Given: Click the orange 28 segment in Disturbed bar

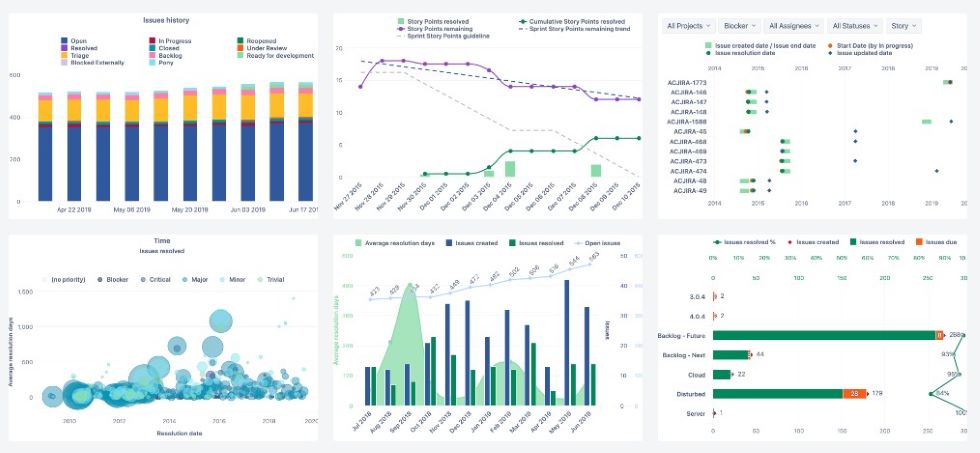Looking at the screenshot, I should point(854,394).
